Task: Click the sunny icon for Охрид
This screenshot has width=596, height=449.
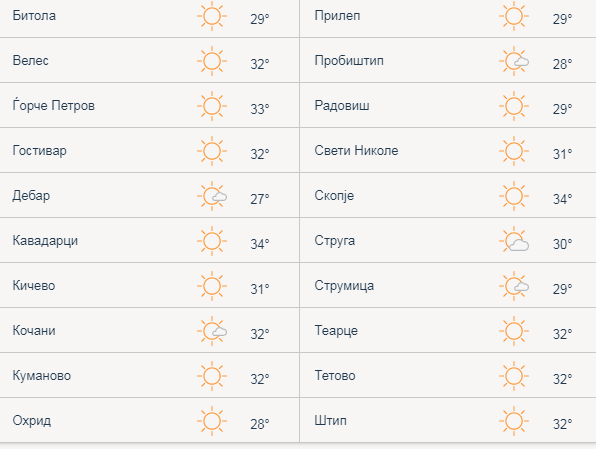Action: [212, 421]
